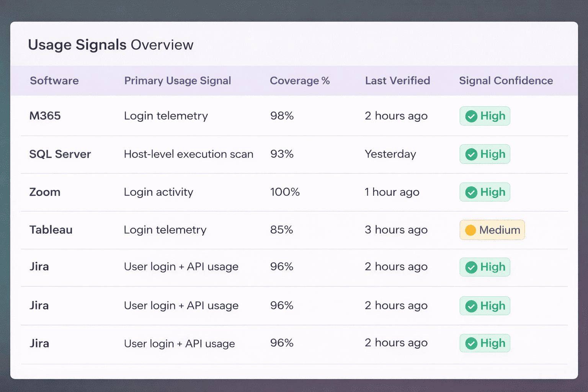Click the orange dot icon in the Tableau row

point(470,230)
